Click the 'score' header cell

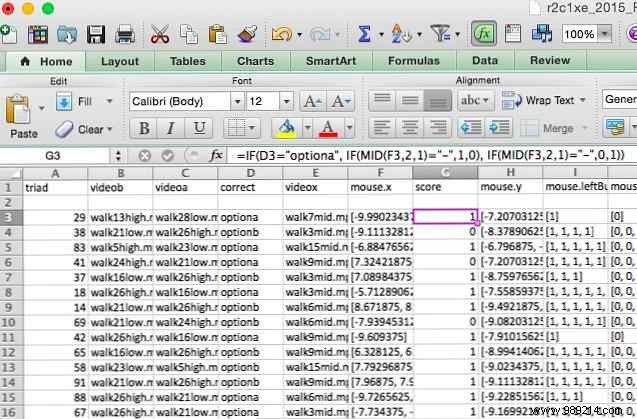point(445,187)
